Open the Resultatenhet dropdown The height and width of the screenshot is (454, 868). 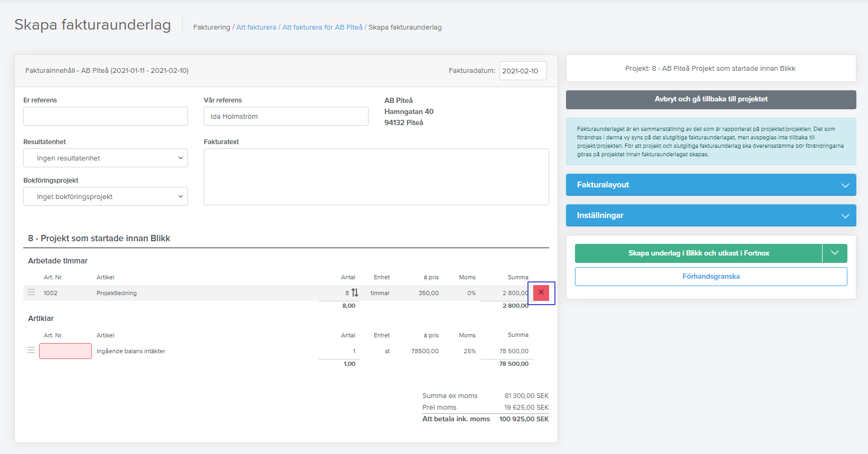pos(106,158)
